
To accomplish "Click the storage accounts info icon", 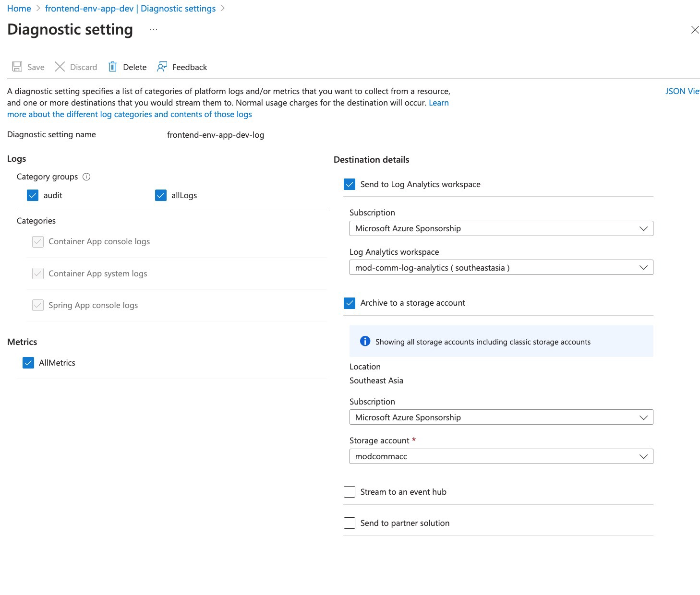I will (x=365, y=341).
